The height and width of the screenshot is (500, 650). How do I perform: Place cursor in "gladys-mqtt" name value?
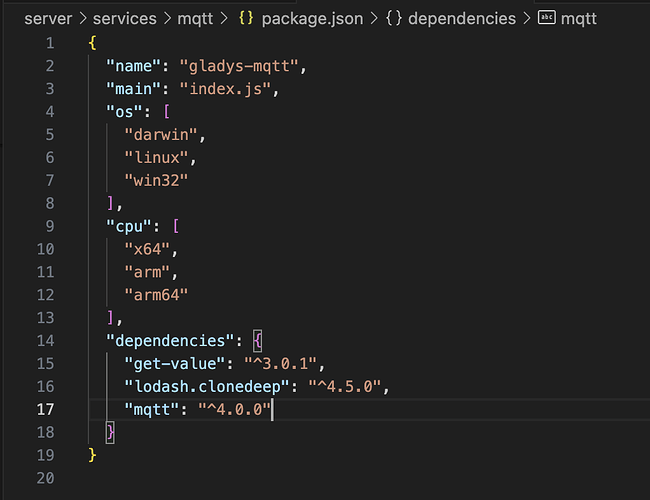[241, 67]
